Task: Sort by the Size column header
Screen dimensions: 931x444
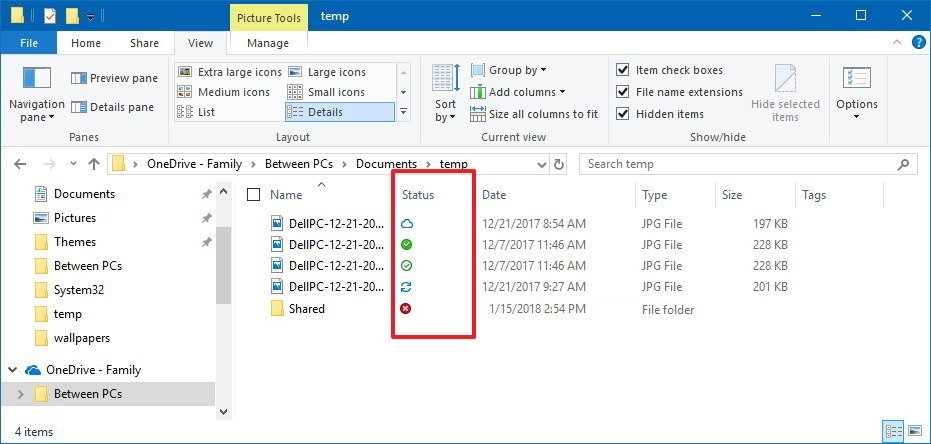Action: click(x=732, y=195)
